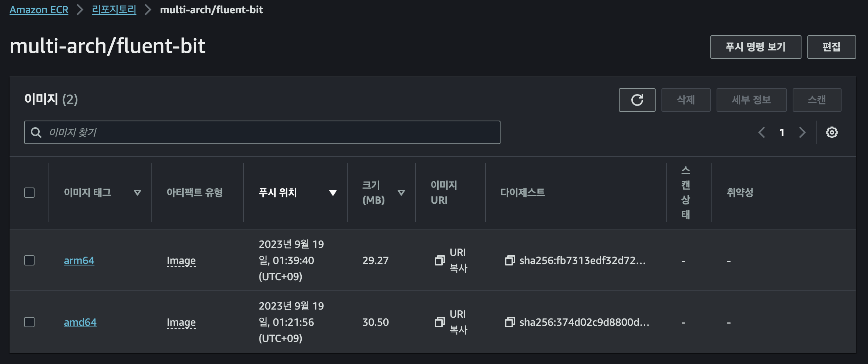The height and width of the screenshot is (364, 868).
Task: Copy digest icon for sha256:fb7313edf32d72
Action: tap(510, 260)
